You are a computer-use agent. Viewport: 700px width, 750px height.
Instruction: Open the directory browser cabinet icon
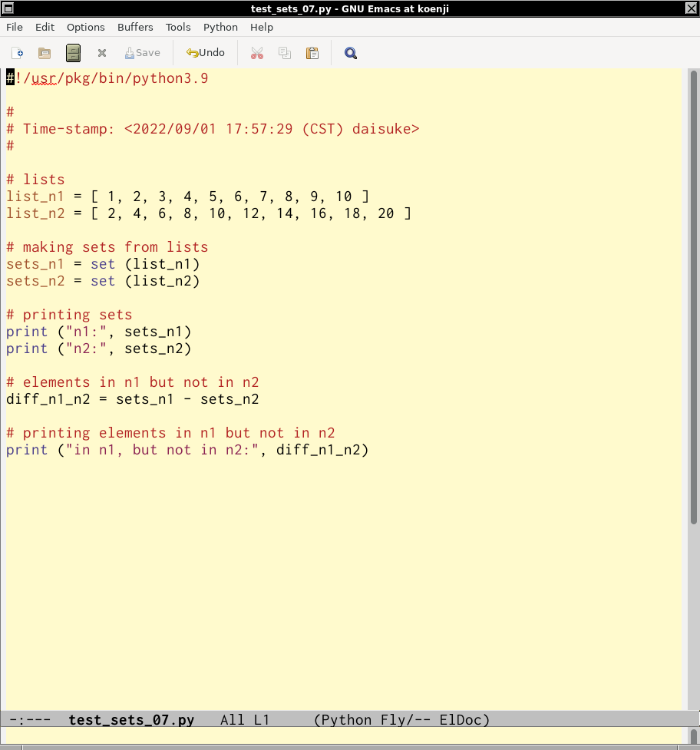coord(73,53)
